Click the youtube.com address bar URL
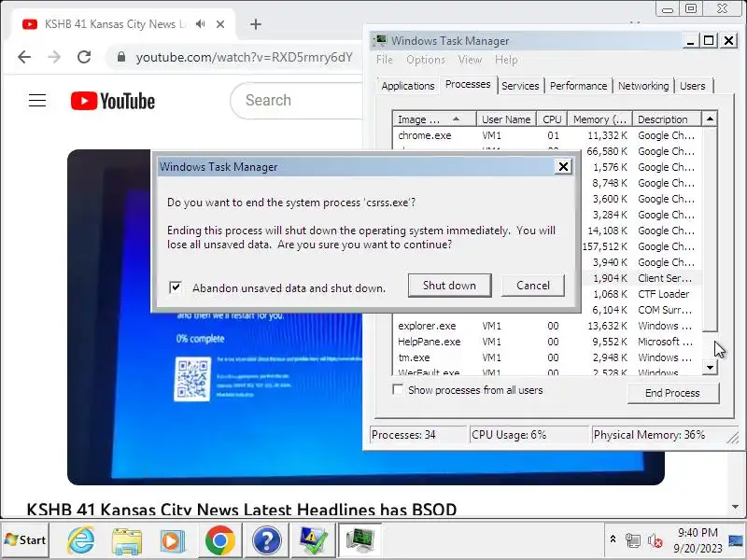This screenshot has height=560, width=747. point(244,57)
